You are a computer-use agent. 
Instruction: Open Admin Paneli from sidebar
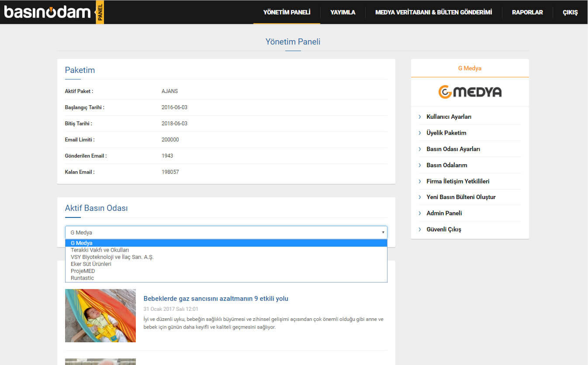[444, 213]
